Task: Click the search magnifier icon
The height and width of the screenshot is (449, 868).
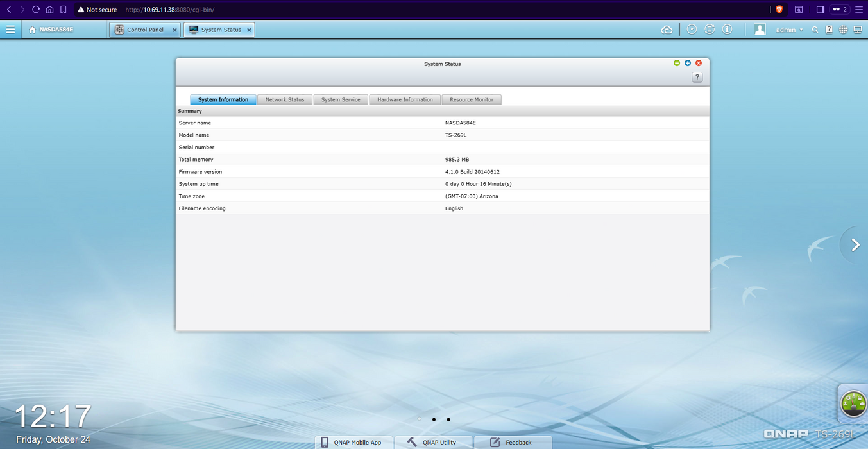Action: click(x=815, y=30)
